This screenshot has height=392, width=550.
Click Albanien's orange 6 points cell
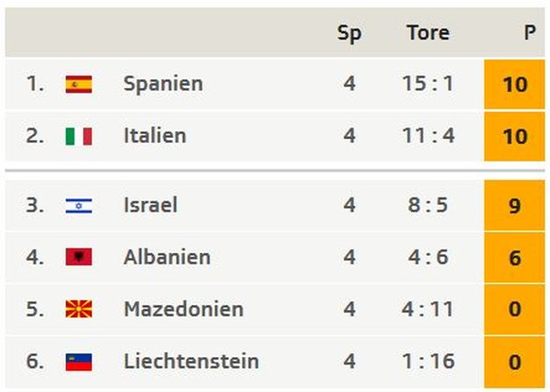coord(514,258)
